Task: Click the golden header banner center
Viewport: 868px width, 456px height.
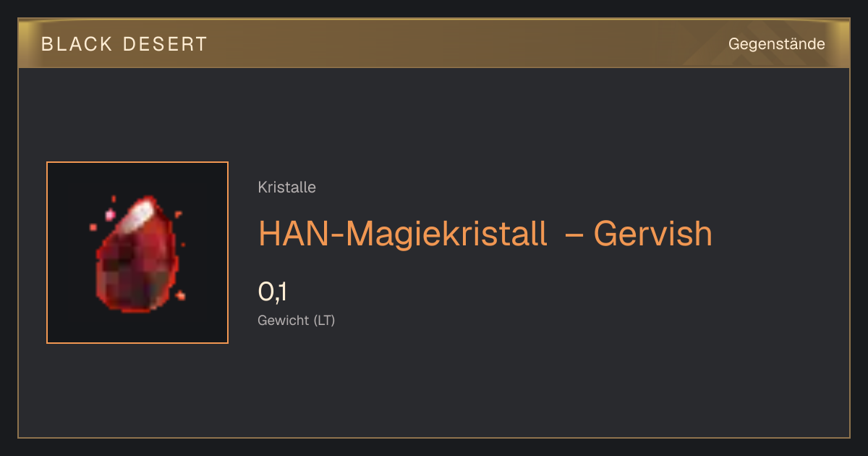Action: click(434, 43)
